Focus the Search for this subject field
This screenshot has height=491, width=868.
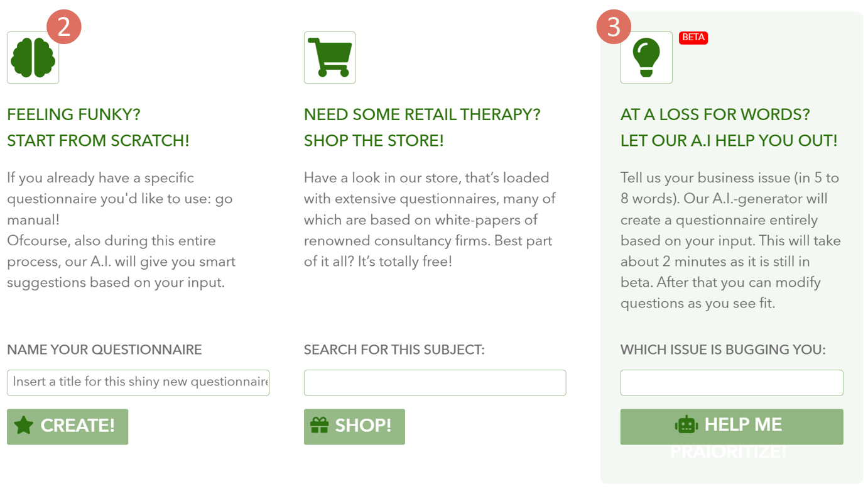point(435,383)
